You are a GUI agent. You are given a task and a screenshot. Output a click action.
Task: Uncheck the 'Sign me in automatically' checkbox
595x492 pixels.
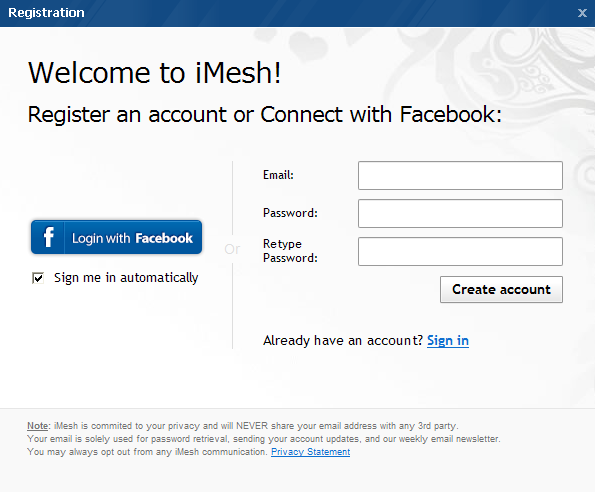(x=38, y=278)
